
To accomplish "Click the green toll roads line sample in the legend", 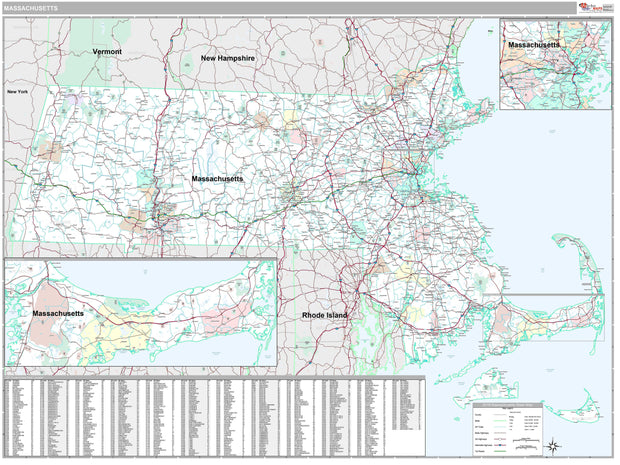I will (500, 451).
